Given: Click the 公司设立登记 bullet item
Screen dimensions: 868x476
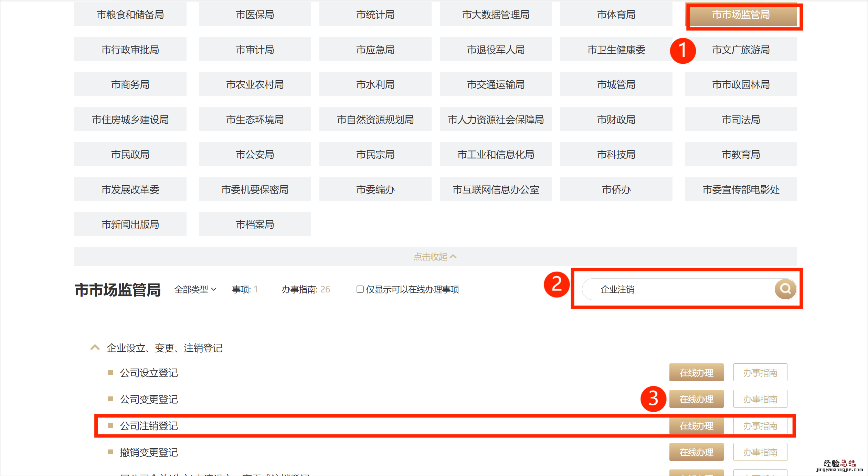Looking at the screenshot, I should pyautogui.click(x=149, y=373).
